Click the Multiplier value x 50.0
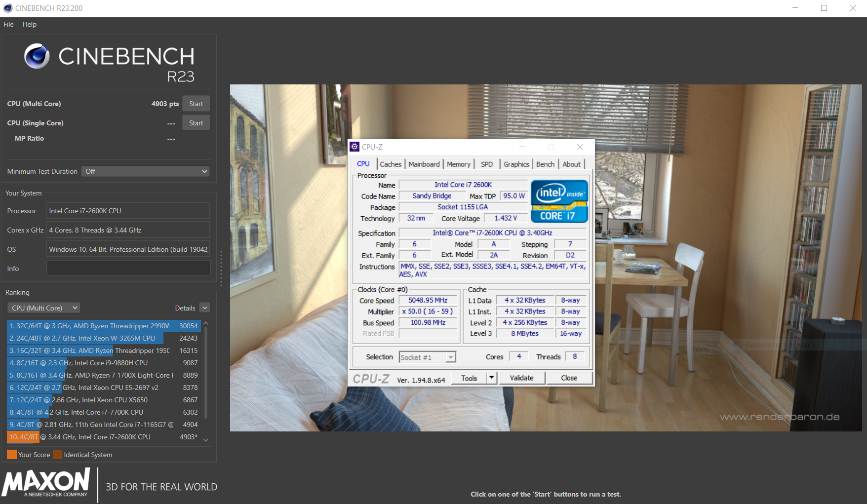Screen dimensions: 867x504 (x=428, y=311)
